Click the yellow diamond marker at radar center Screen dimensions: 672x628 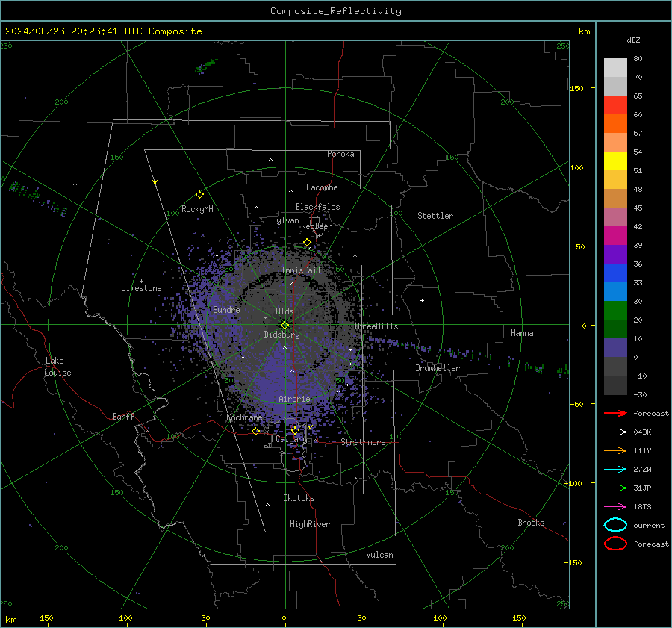285,326
